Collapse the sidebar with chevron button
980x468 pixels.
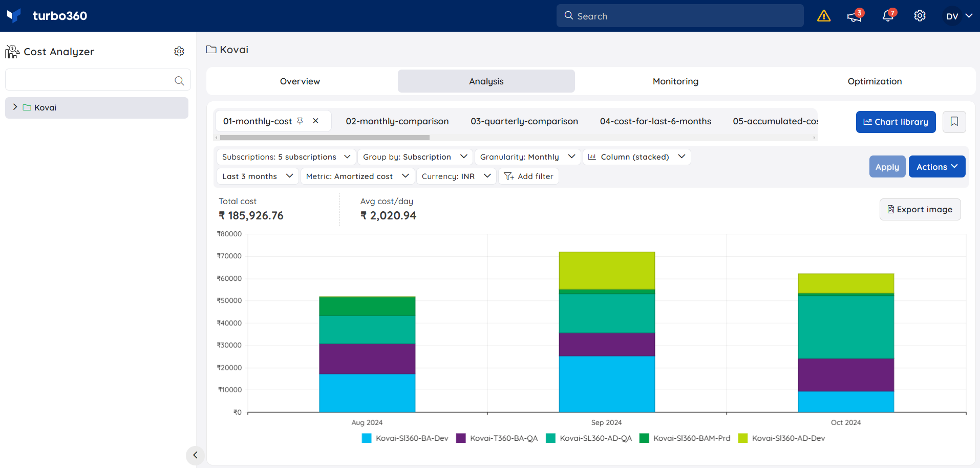click(x=195, y=455)
